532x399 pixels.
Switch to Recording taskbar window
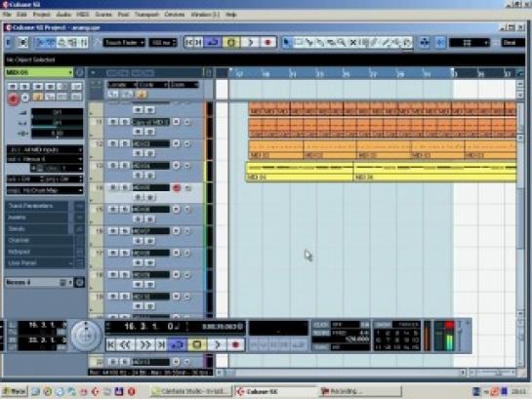coord(359,391)
